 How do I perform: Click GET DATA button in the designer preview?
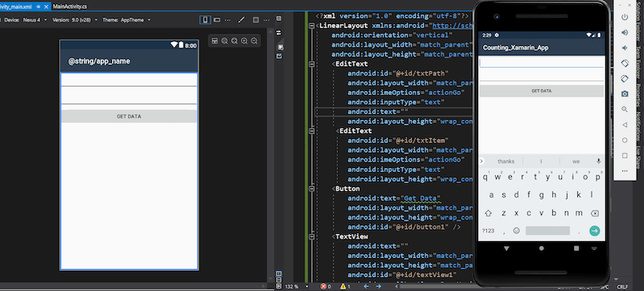pos(129,117)
